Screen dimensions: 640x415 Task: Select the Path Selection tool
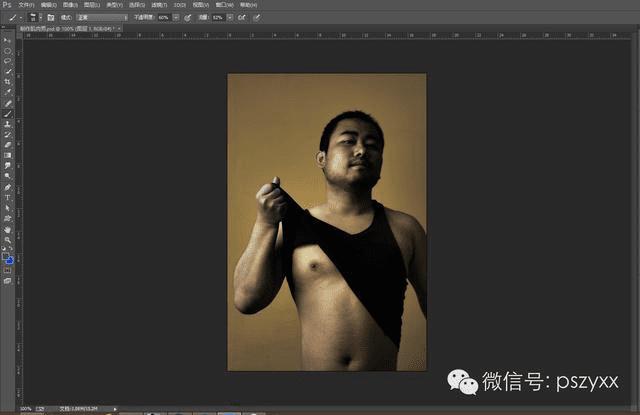(7, 208)
